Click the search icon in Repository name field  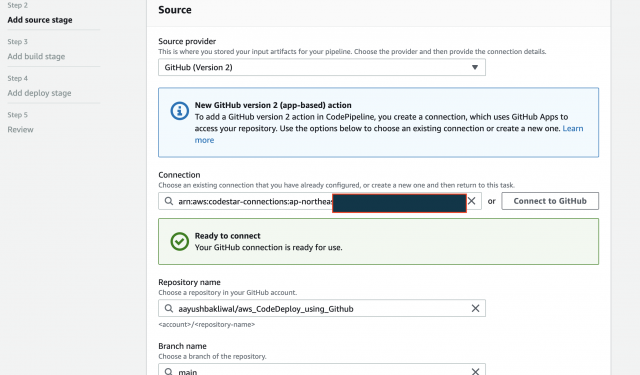[x=169, y=308]
